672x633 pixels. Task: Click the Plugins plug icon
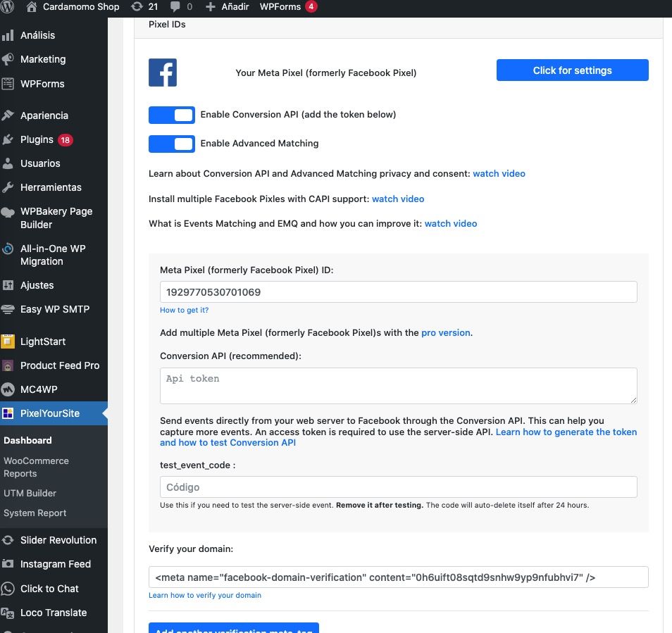[x=8, y=139]
